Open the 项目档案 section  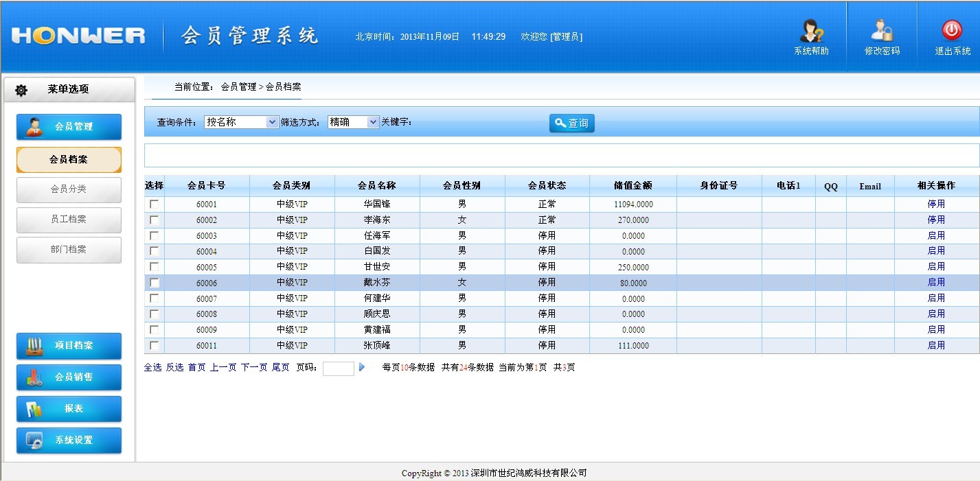pyautogui.click(x=69, y=346)
